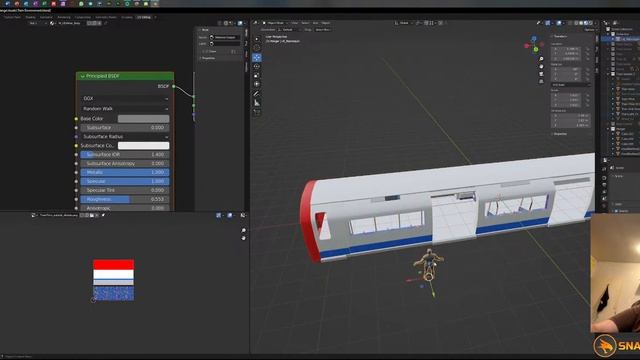
Task: Expand Properties panel below Dimensions
Action: (560, 134)
